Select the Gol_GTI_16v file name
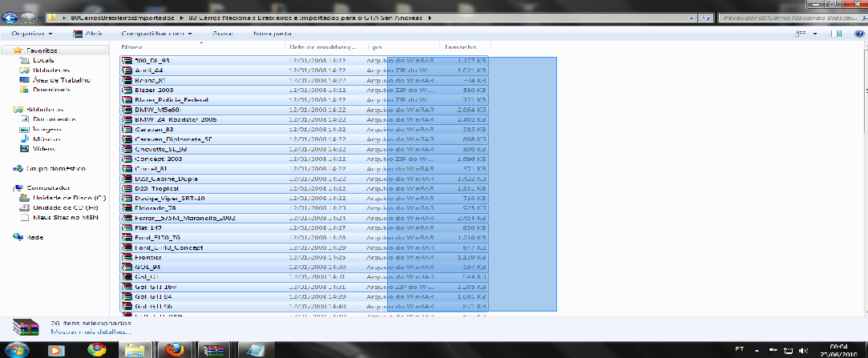Image resolution: width=868 pixels, height=358 pixels. click(155, 288)
